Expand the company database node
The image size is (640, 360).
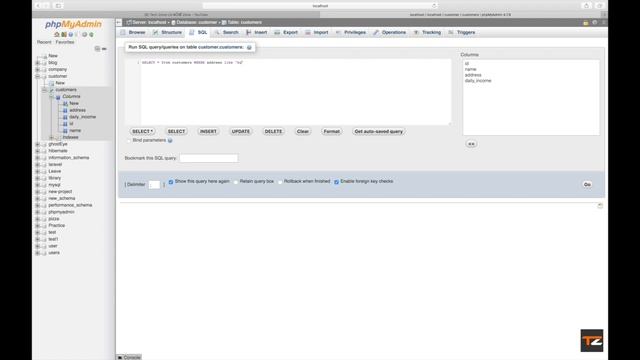click(38, 69)
